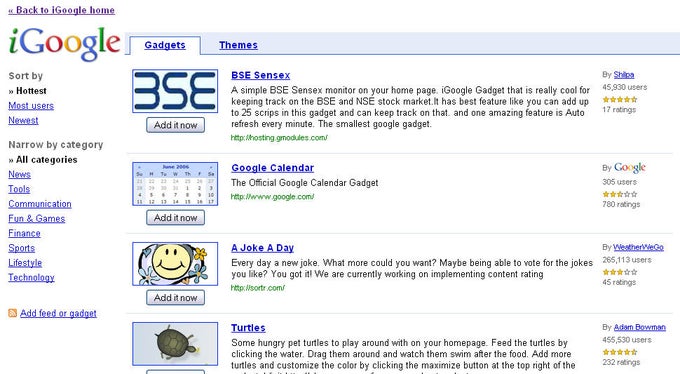Click the star rating for BSE Sensex
This screenshot has height=374, width=680.
click(x=620, y=99)
